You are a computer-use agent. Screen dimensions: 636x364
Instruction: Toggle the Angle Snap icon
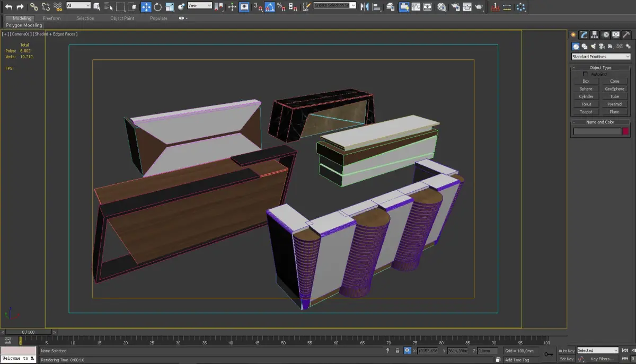270,7
